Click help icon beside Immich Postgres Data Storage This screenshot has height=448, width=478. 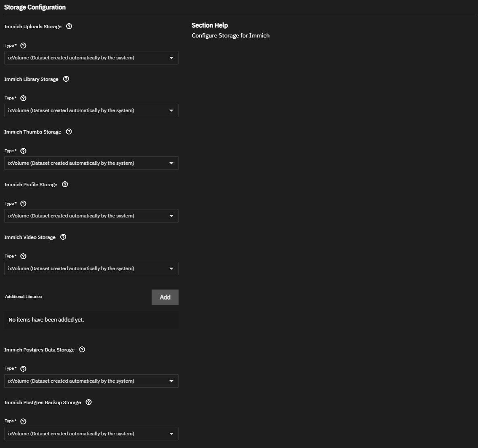pyautogui.click(x=82, y=350)
